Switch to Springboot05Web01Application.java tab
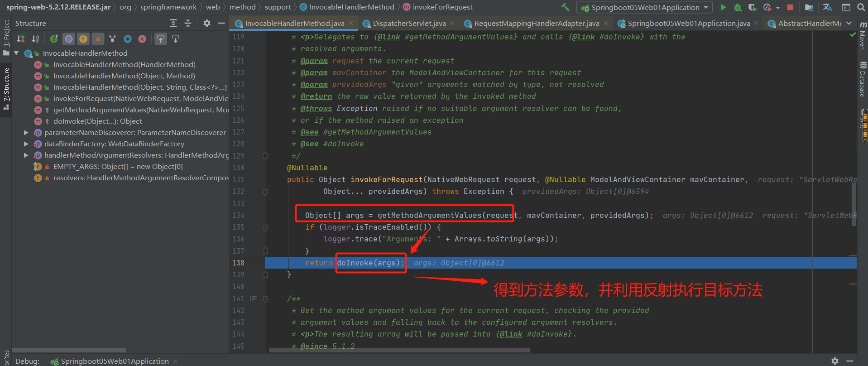 click(x=689, y=23)
